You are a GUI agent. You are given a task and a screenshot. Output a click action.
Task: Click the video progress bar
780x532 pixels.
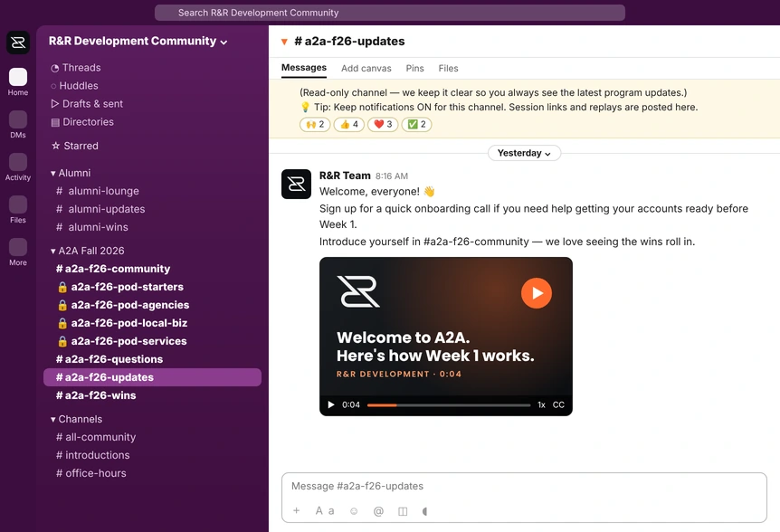449,405
